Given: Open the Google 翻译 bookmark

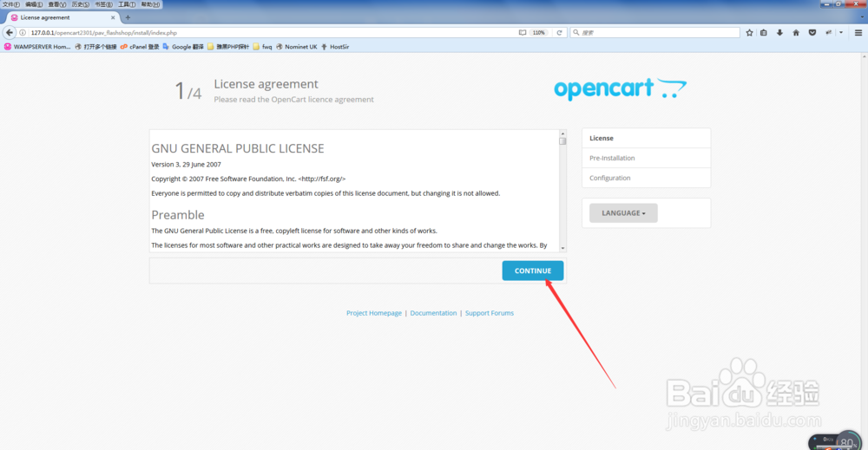Looking at the screenshot, I should pyautogui.click(x=183, y=47).
